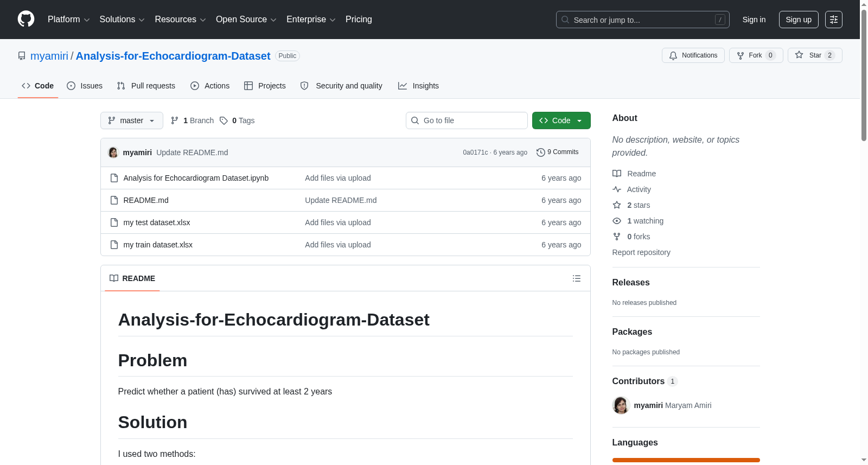Click the fork icon beside 0 forks
Image resolution: width=868 pixels, height=465 pixels.
click(x=617, y=237)
